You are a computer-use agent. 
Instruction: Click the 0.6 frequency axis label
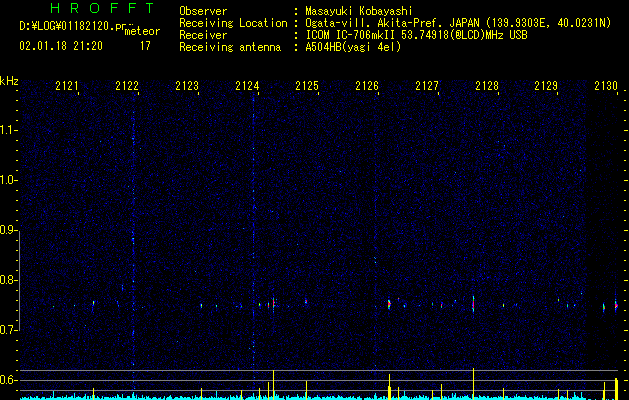8,380
